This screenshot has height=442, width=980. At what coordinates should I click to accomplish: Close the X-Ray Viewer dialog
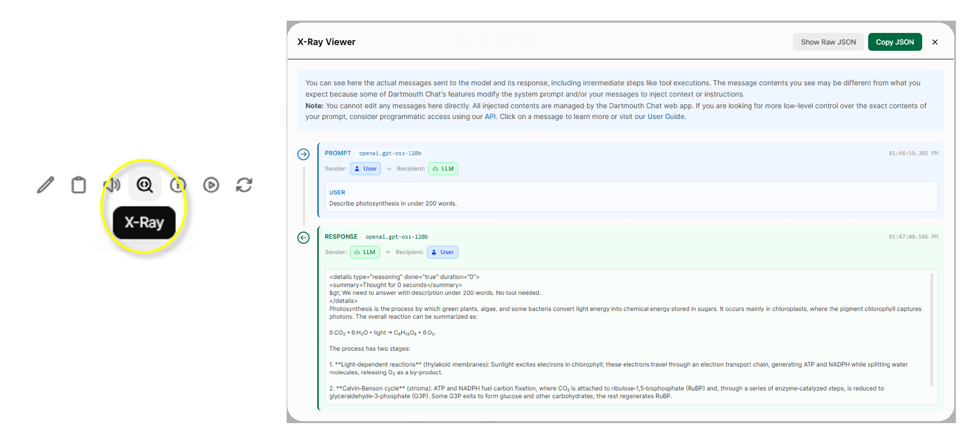935,42
